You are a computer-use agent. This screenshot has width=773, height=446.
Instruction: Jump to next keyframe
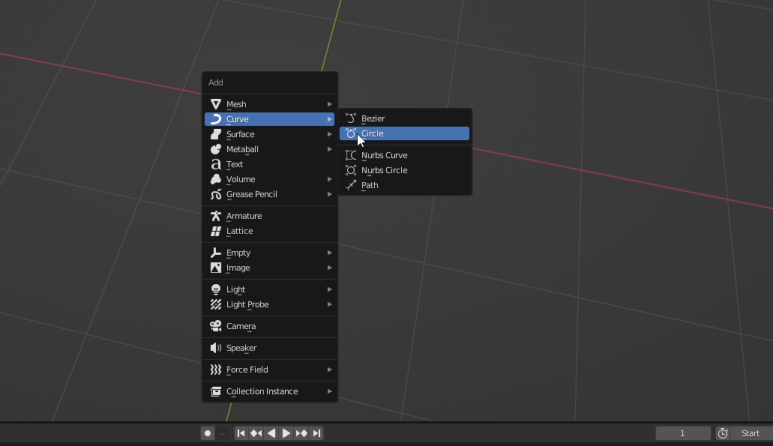point(301,433)
